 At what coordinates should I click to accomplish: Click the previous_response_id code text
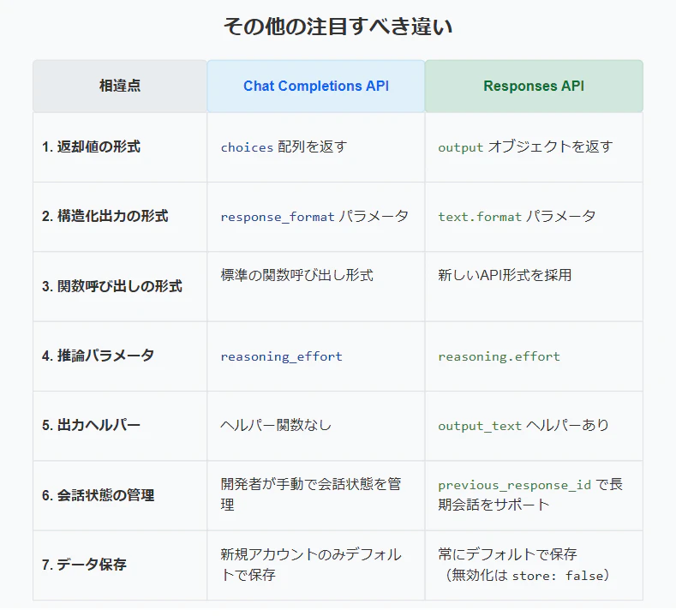[x=515, y=486]
